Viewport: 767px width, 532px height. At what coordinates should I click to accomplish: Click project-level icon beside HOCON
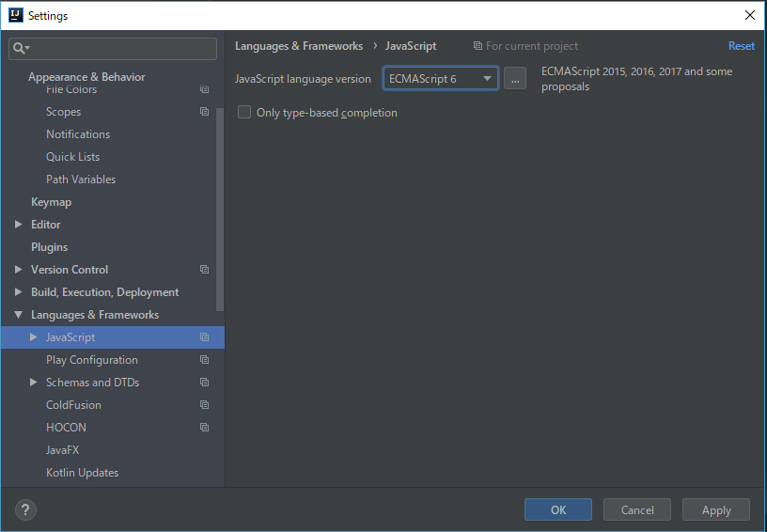(205, 427)
